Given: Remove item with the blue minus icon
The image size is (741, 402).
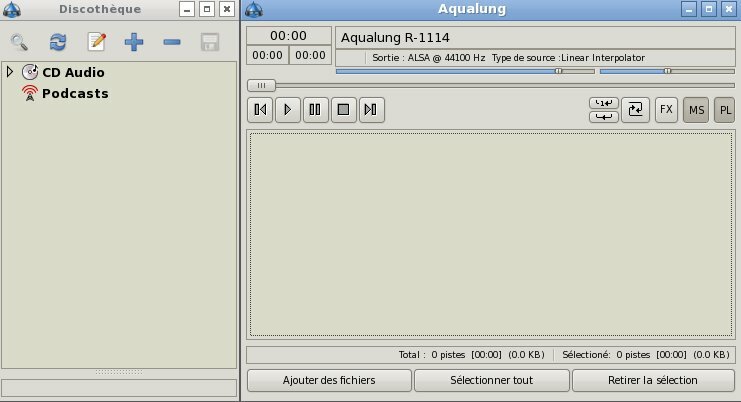Looking at the screenshot, I should click(172, 42).
